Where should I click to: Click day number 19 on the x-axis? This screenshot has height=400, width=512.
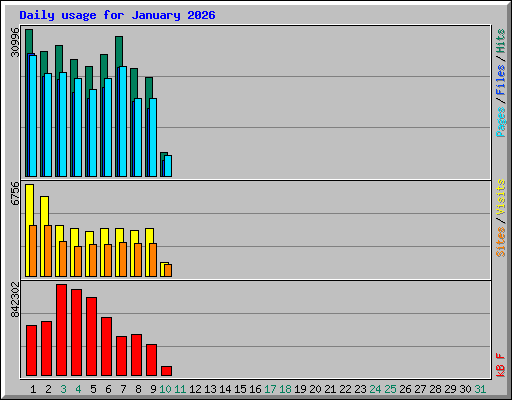click(300, 389)
